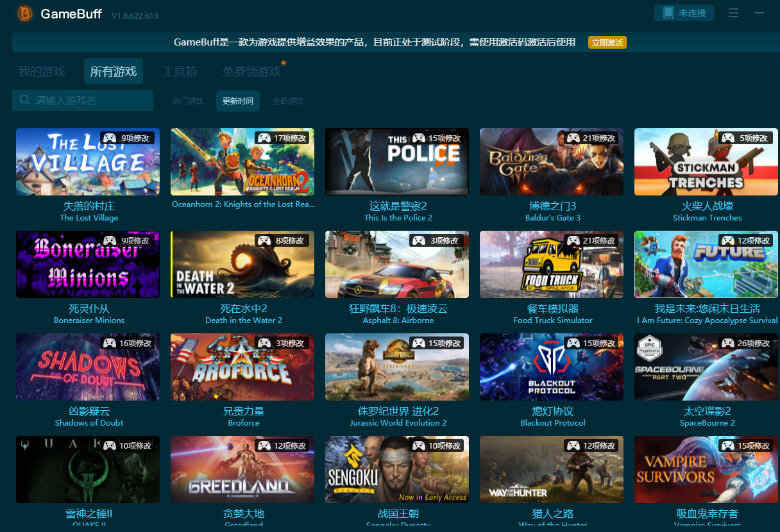780x532 pixels.
Task: Click the 立即激活 button
Action: (x=607, y=42)
